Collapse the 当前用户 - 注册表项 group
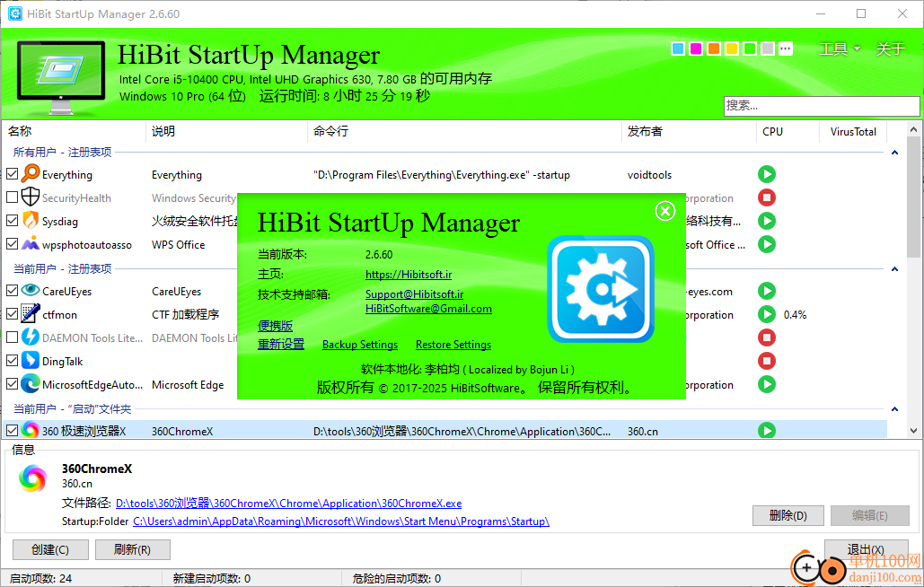 point(894,269)
